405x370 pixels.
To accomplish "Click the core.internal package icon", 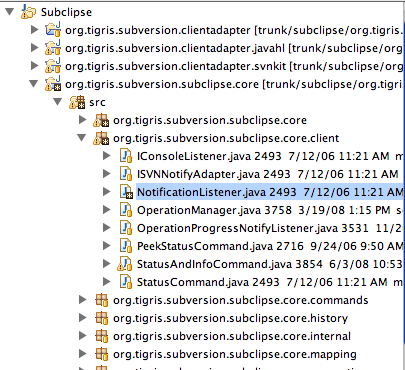I will 101,336.
